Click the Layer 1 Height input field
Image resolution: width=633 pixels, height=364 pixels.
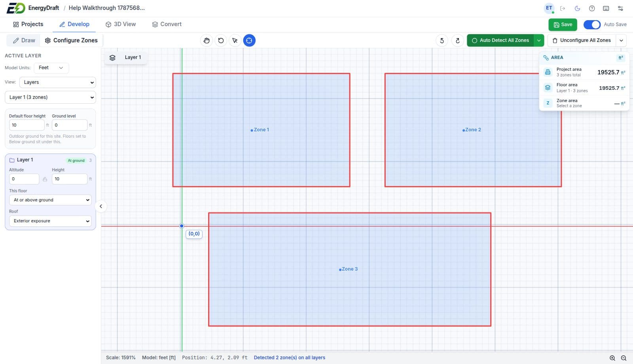69,179
